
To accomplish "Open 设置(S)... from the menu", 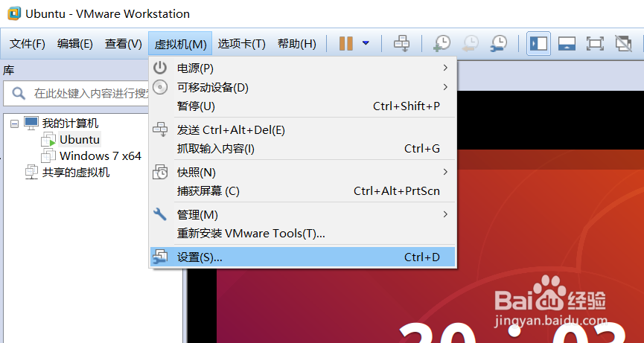I will click(x=303, y=257).
